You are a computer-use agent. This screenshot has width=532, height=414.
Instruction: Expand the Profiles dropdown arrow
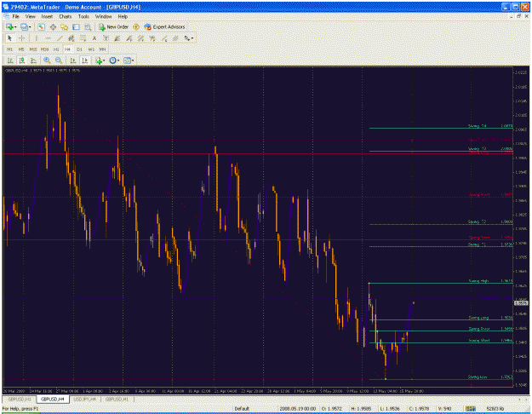30,26
